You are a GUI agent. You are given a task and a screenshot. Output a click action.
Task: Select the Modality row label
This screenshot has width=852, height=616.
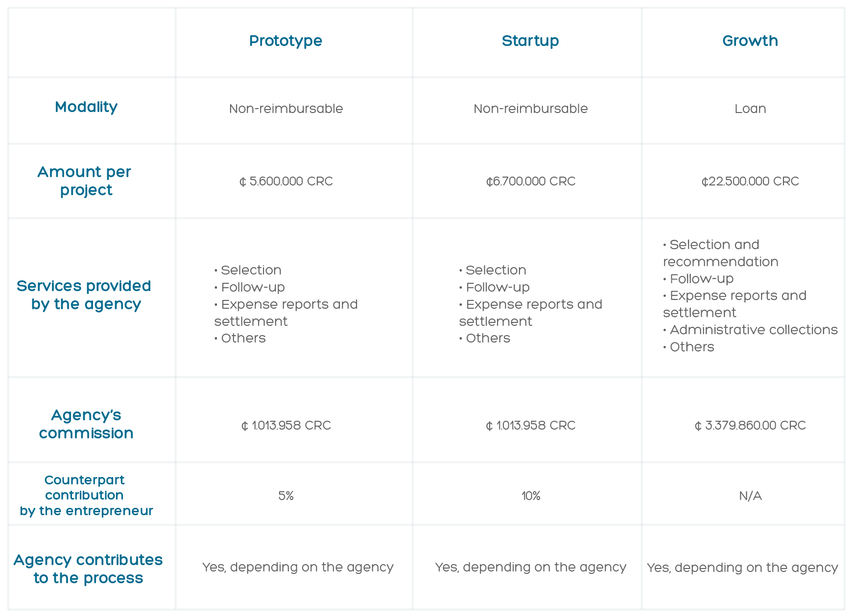pyautogui.click(x=86, y=107)
